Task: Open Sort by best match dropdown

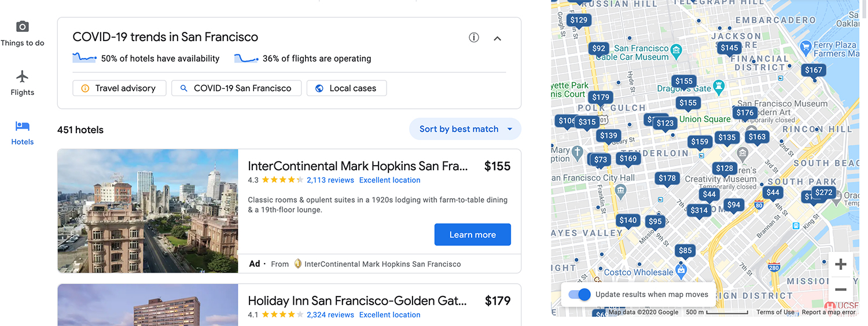Action: [465, 129]
